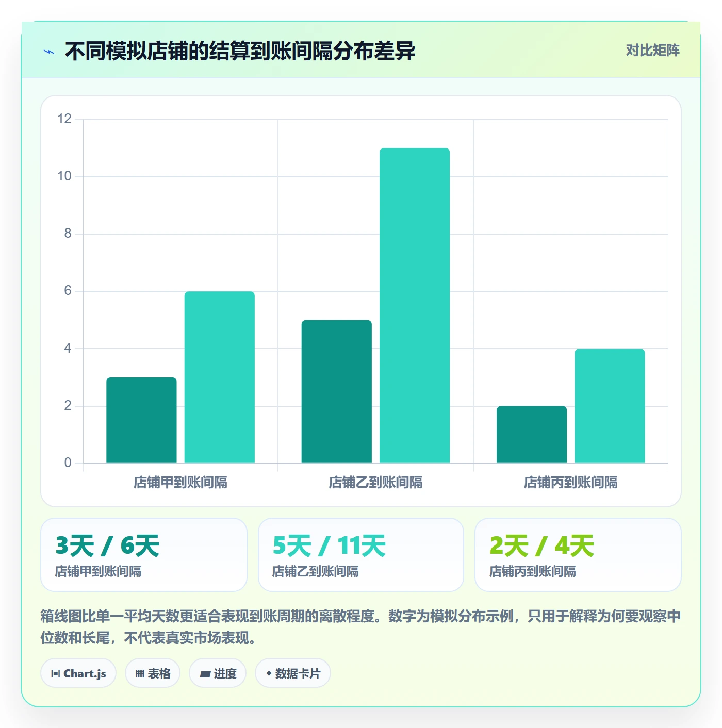Click the dark teal bar for 店铺乙
Viewport: 722px width, 728px height.
337,392
